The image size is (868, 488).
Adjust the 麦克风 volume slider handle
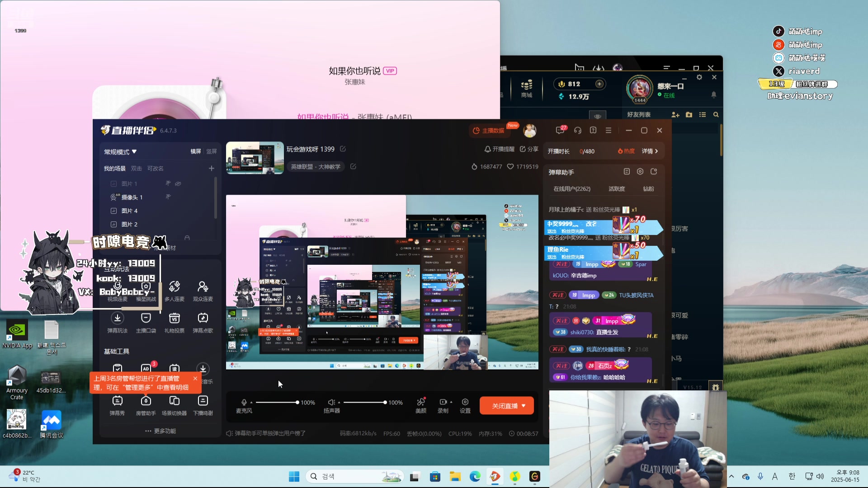click(x=297, y=402)
